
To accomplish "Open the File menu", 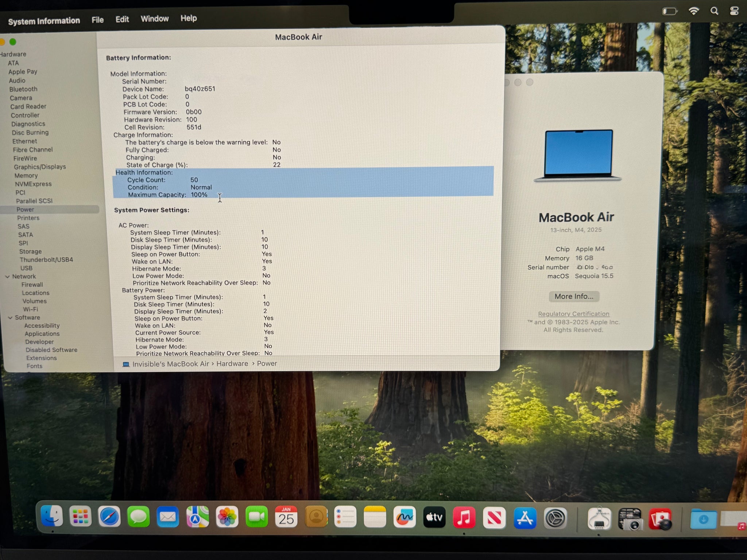I will pyautogui.click(x=97, y=20).
